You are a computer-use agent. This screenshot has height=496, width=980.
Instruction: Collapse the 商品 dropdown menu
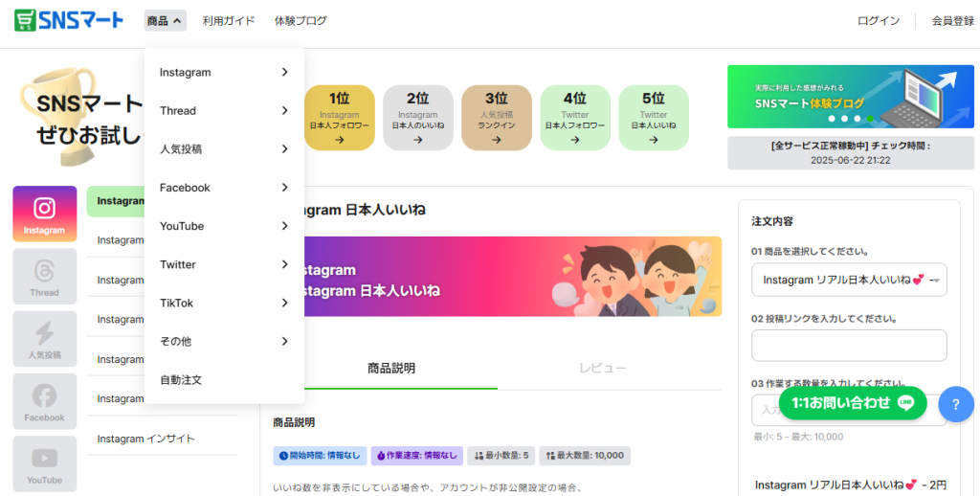click(x=165, y=21)
